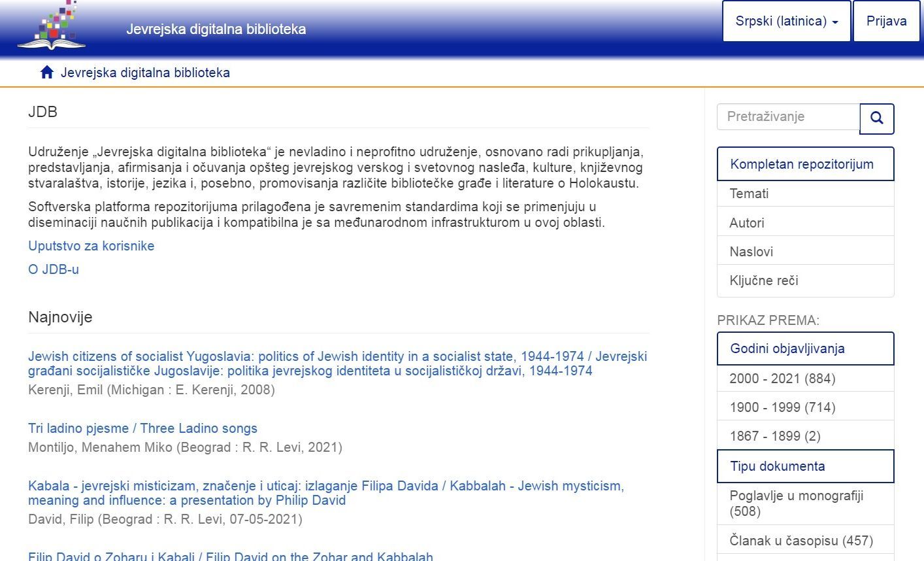The width and height of the screenshot is (924, 561).
Task: Filter by Poglavlje u monografiji type
Action: pos(796,503)
